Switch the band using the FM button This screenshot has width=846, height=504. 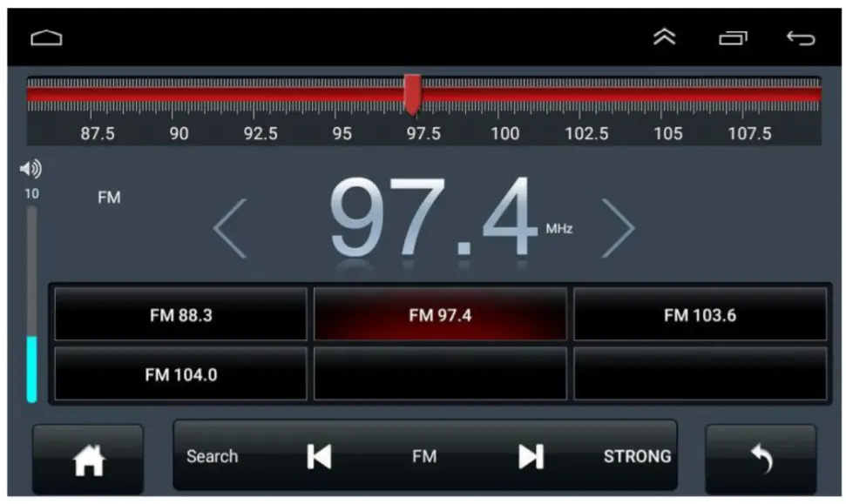(x=425, y=455)
